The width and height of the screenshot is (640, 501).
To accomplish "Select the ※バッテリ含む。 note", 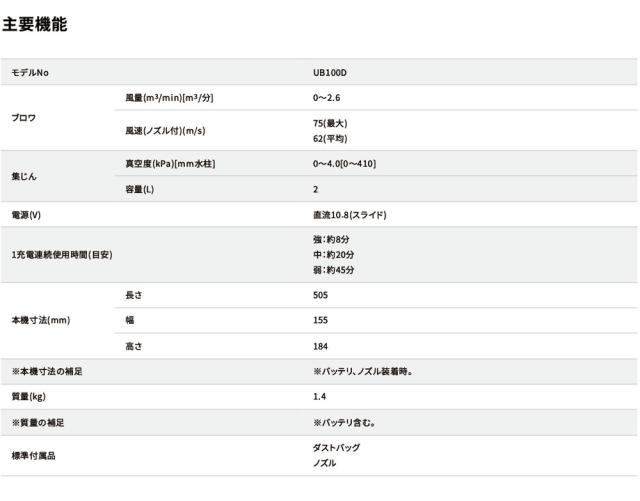I will pyautogui.click(x=344, y=423).
